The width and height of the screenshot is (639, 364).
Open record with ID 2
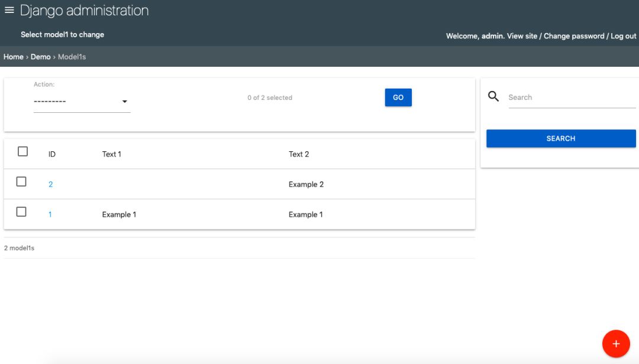[x=50, y=184]
